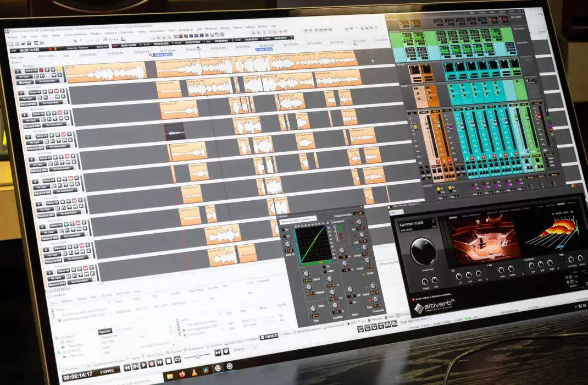Select Suite Bergamasque row in the Tracks list
Image resolution: width=588 pixels, height=385 pixels.
point(81,318)
